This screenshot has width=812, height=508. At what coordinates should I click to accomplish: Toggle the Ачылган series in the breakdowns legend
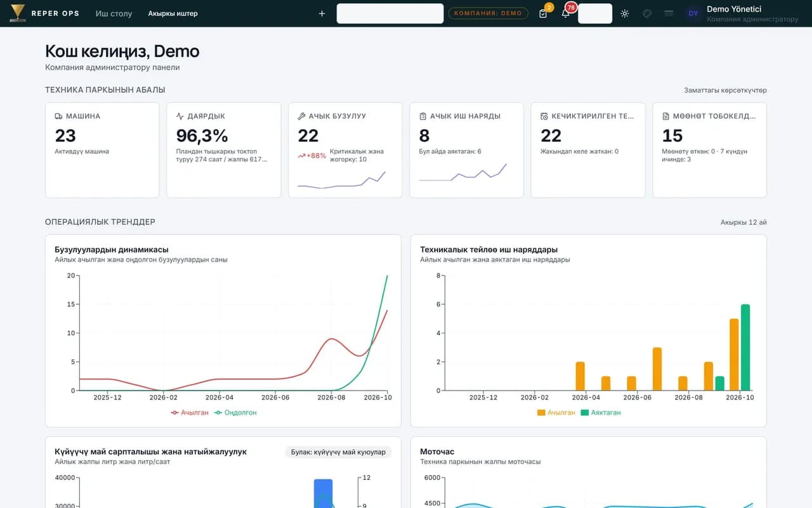[190, 413]
